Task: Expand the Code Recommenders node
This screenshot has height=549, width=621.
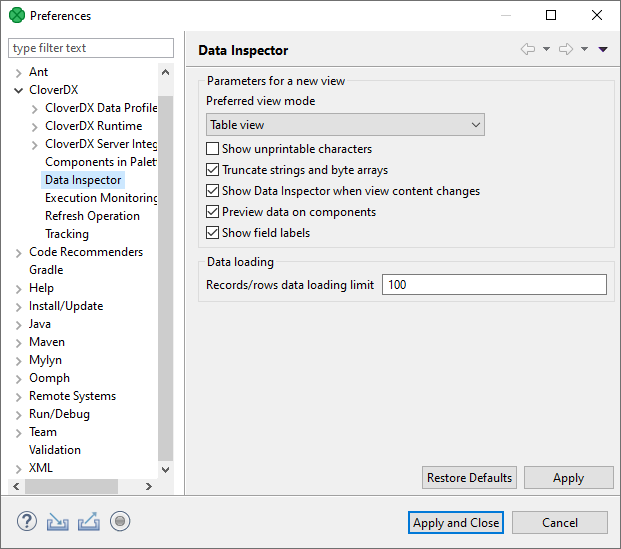Action: pos(19,253)
